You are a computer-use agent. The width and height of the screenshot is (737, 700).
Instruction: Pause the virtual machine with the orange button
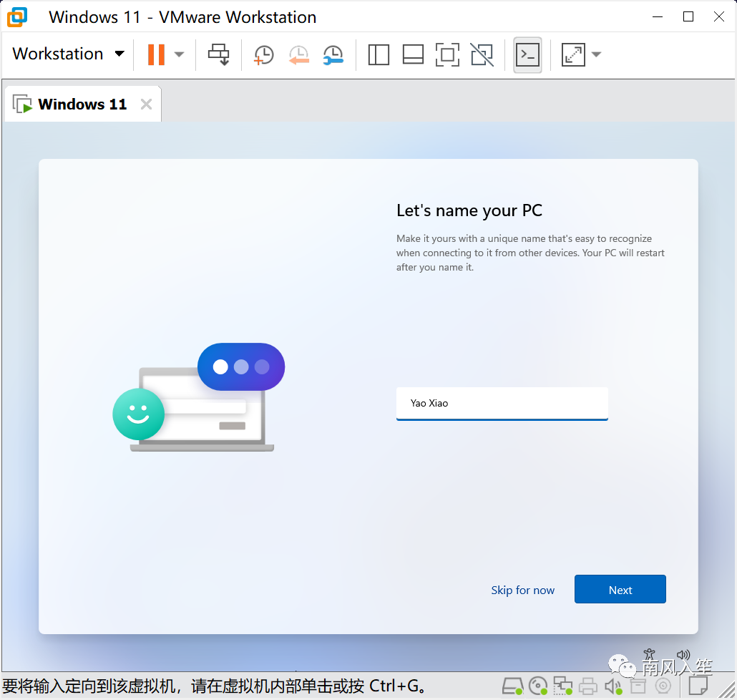tap(156, 54)
